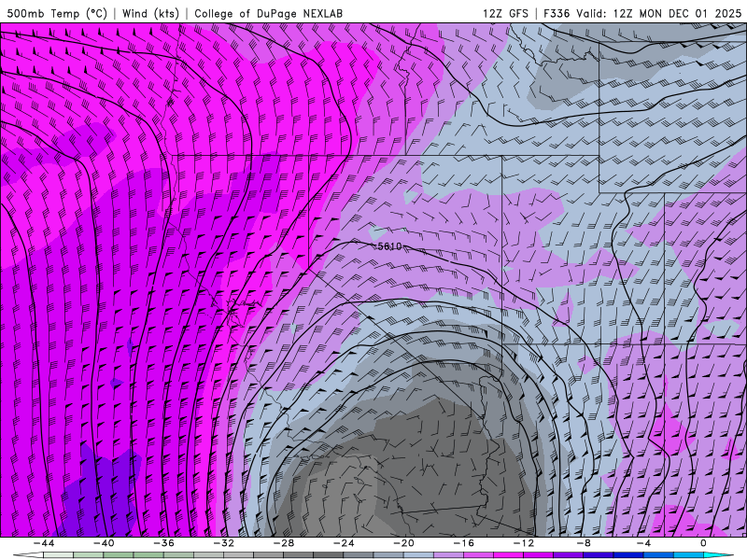
Task: Click the "F336" forecast hour label
Action: 557,13
